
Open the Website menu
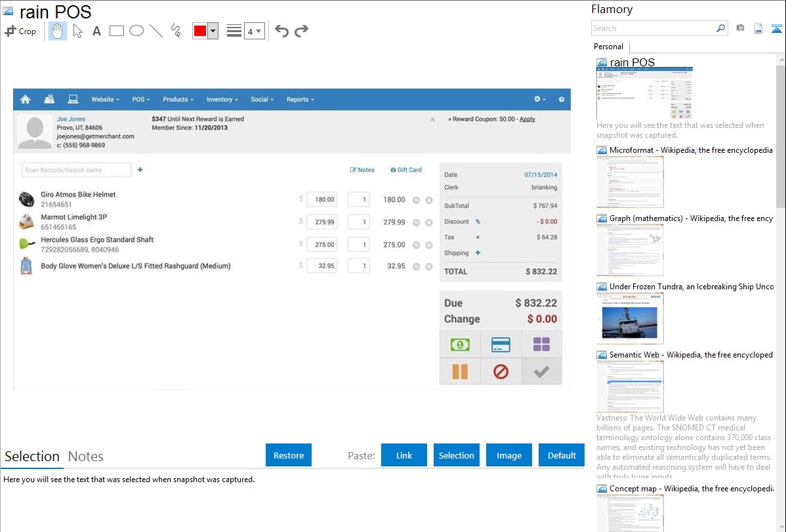pos(105,100)
